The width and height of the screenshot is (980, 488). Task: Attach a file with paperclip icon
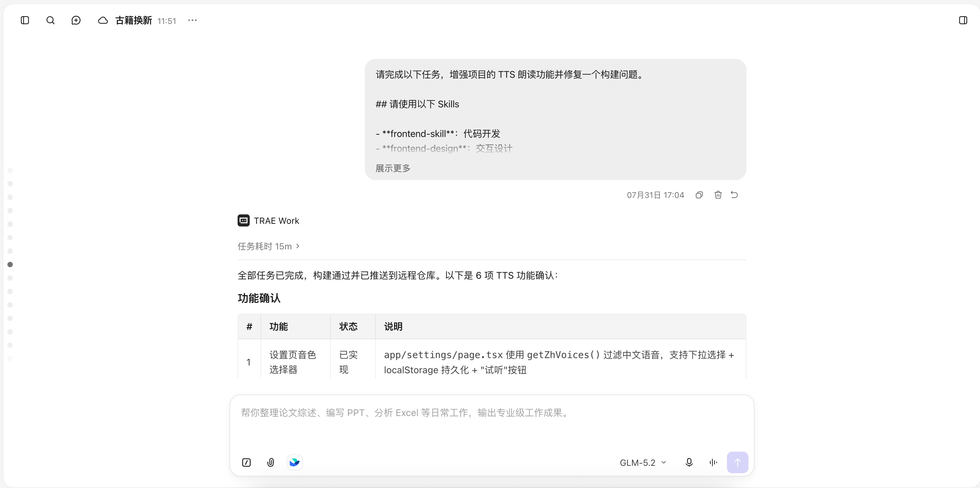[271, 462]
